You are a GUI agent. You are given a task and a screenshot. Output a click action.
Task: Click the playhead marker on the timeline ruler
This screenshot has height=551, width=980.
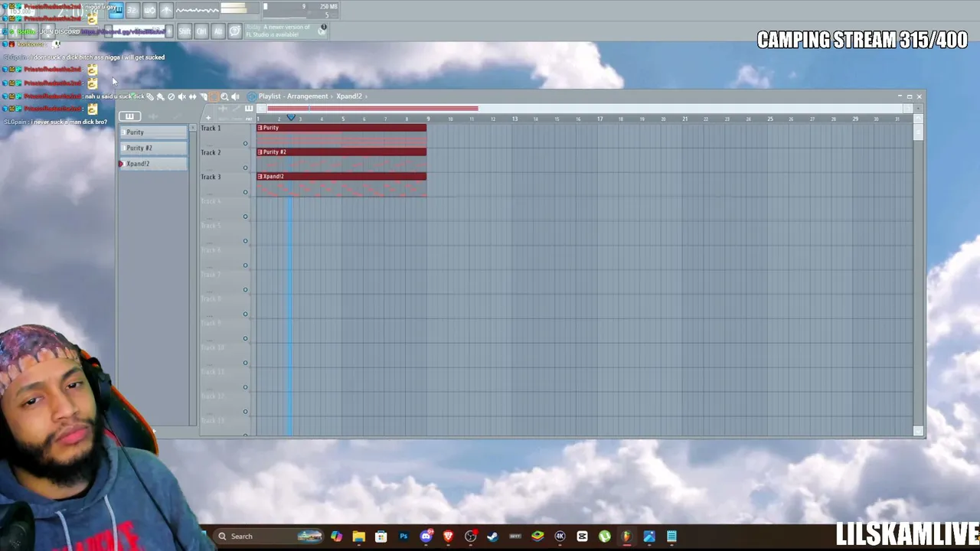(291, 117)
